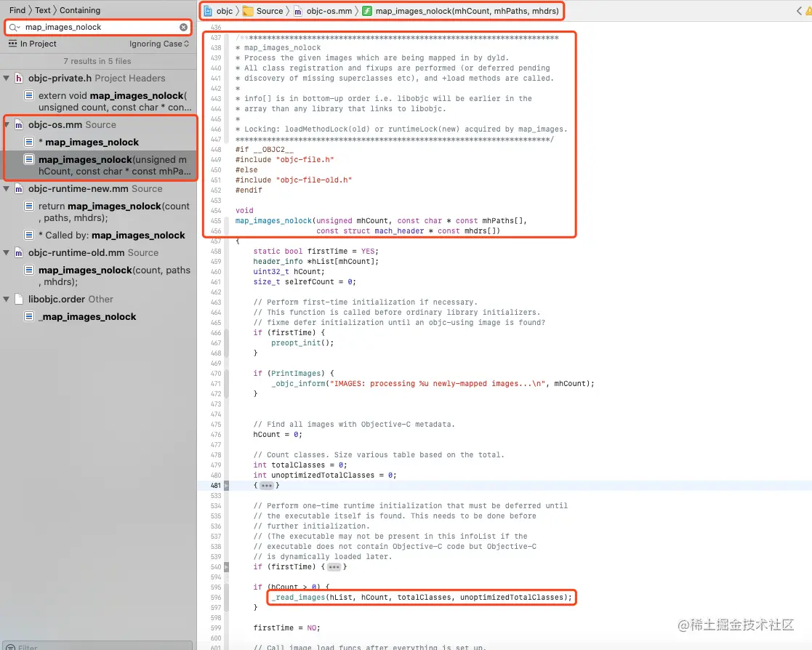Click objc-os.mm in breadcrumb bar

tap(329, 11)
